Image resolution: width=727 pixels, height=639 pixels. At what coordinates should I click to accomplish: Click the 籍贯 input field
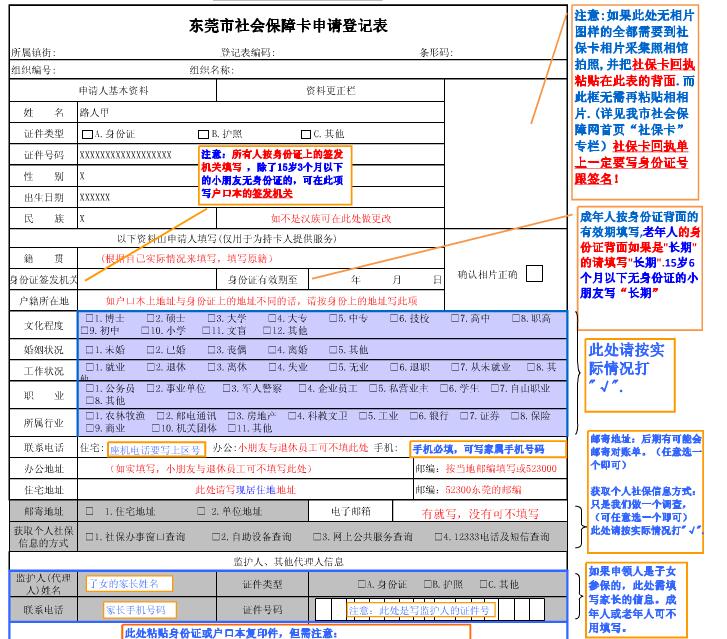pos(261,258)
